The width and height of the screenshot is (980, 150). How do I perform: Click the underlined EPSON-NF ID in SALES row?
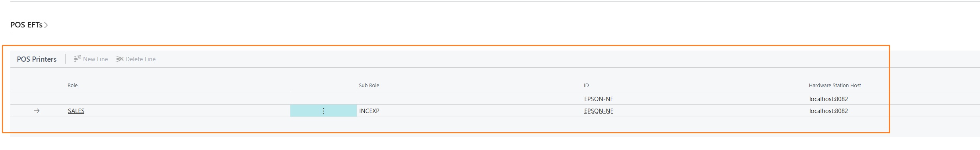pyautogui.click(x=599, y=111)
